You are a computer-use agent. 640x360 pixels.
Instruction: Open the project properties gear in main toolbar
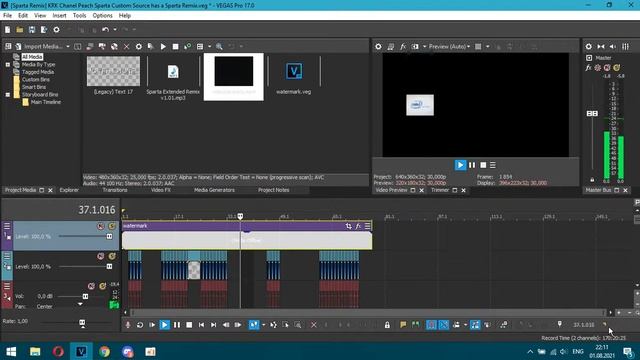pyautogui.click(x=56, y=30)
